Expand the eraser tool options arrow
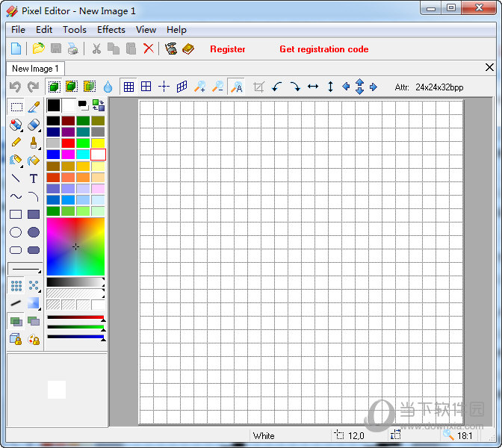This screenshot has height=448, width=502. [x=40, y=129]
